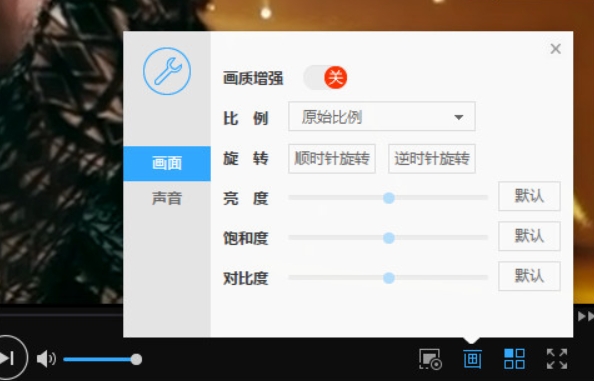The image size is (594, 381).
Task: Open the four-square grid icon
Action: (514, 359)
